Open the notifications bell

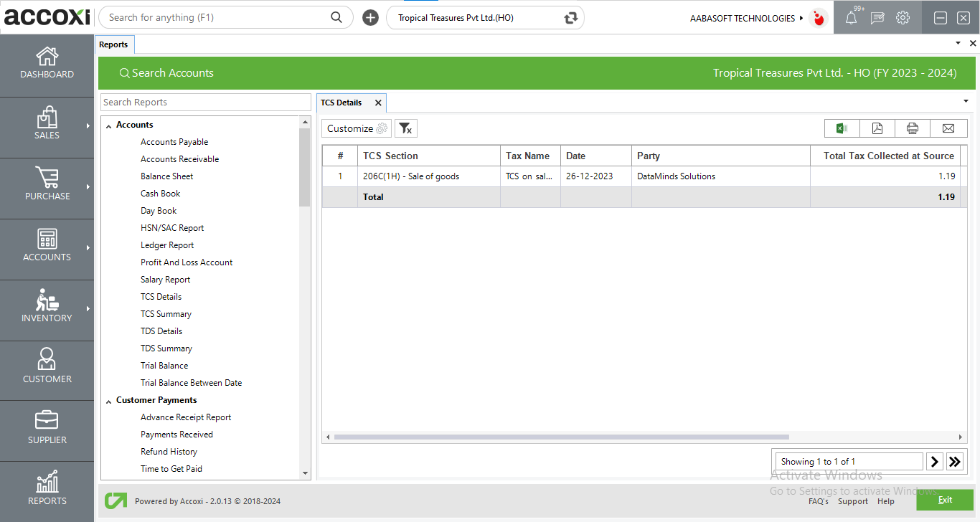tap(851, 18)
